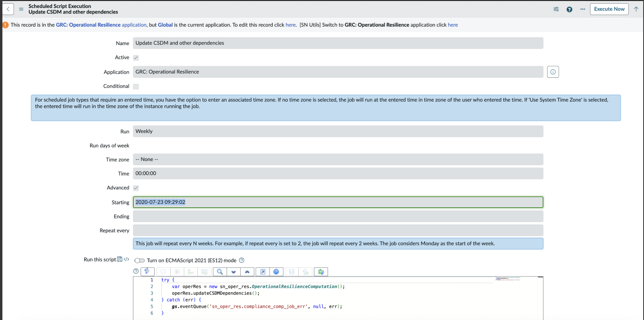Click 'here' link to edit this record

pyautogui.click(x=290, y=25)
